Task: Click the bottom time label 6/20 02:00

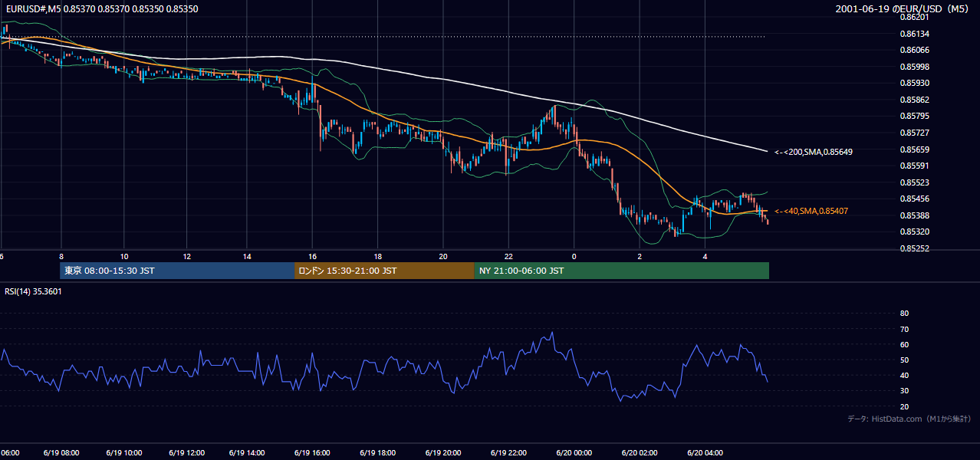Action: click(640, 452)
